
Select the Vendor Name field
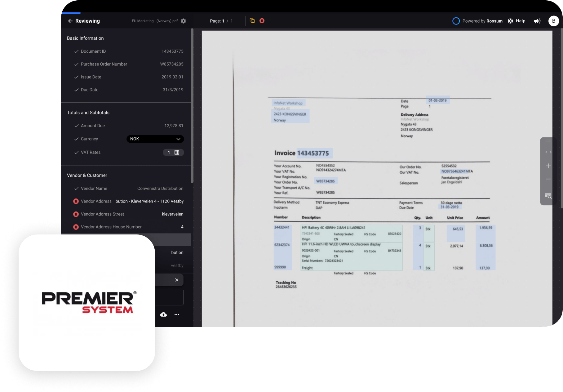click(126, 188)
